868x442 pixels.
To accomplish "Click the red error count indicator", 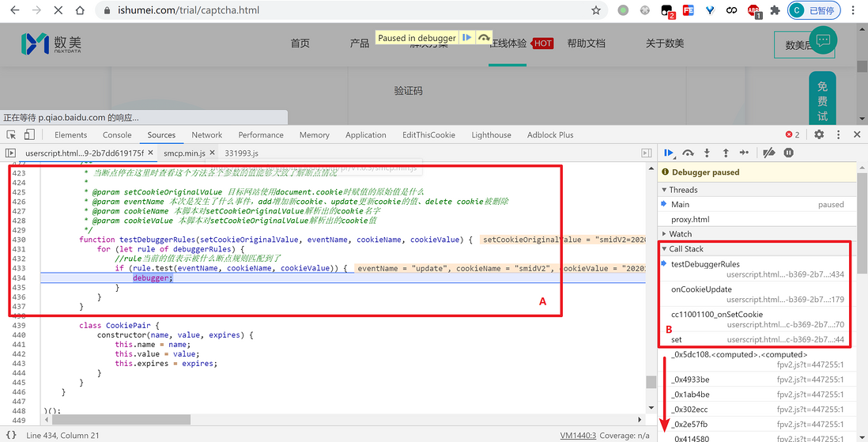I will 793,134.
